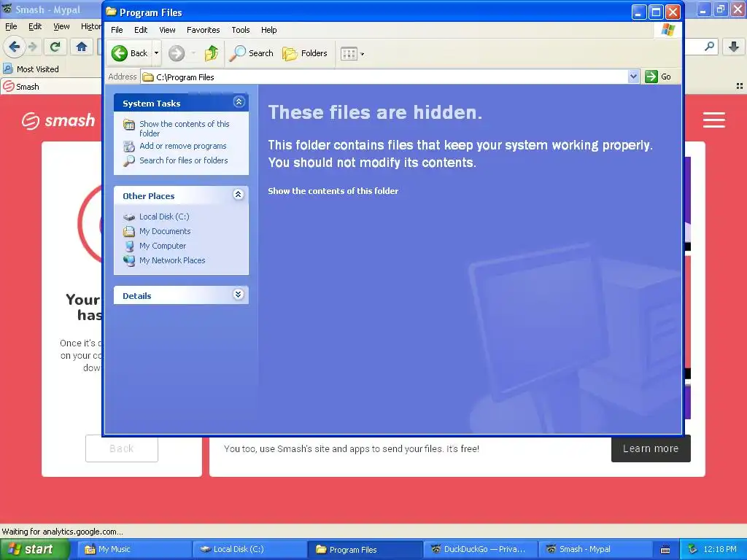Open the Tools menu
Screen dimensions: 747x560
click(241, 30)
